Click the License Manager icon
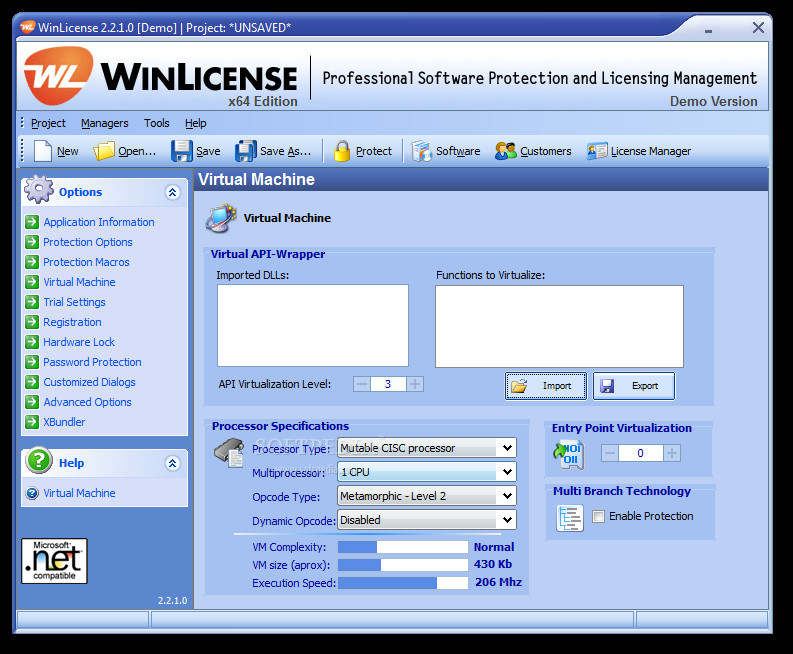The height and width of the screenshot is (654, 793). point(597,151)
